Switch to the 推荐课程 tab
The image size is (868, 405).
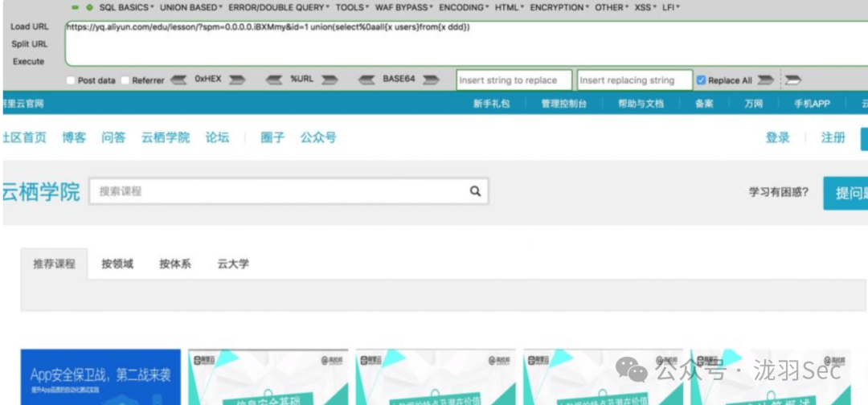click(x=55, y=264)
